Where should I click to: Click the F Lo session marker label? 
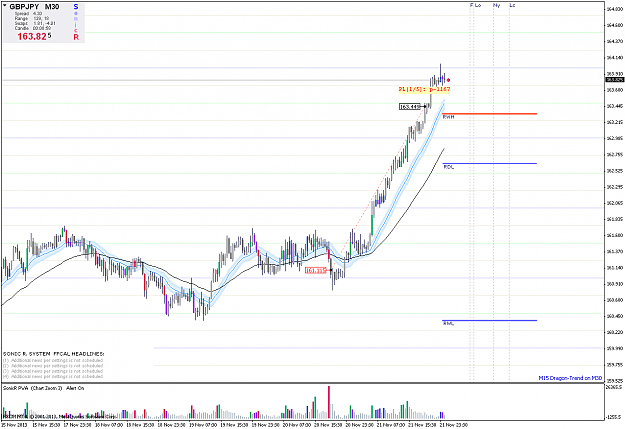[476, 5]
